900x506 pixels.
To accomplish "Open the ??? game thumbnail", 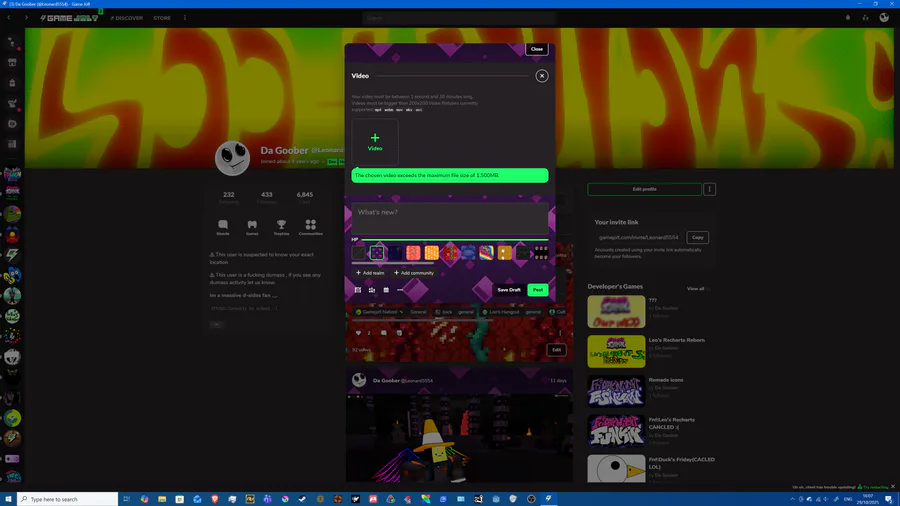I will pyautogui.click(x=616, y=312).
